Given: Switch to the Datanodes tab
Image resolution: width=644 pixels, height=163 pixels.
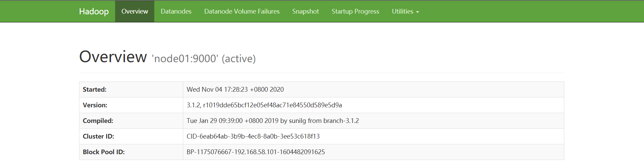Looking at the screenshot, I should pos(176,11).
